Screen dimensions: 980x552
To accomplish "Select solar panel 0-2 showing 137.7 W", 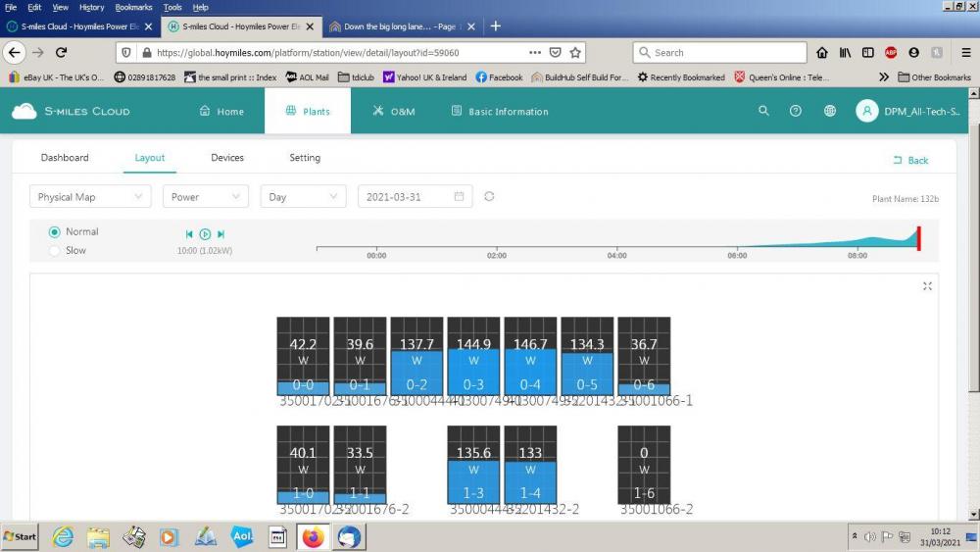I will (416, 356).
